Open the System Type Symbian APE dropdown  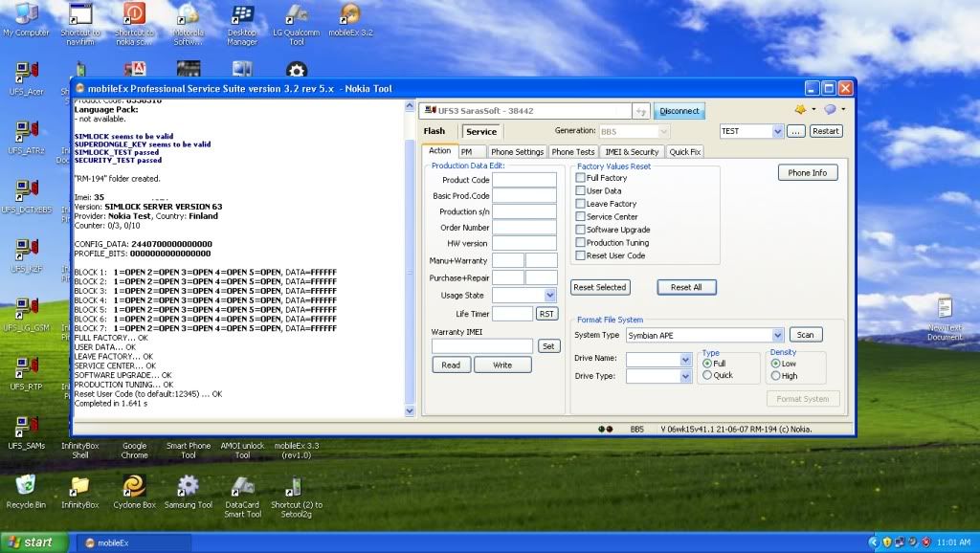click(x=777, y=335)
